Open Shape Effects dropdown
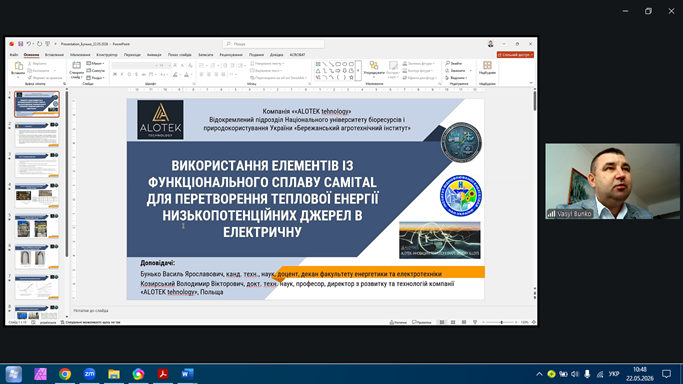The width and height of the screenshot is (683, 384). [x=419, y=77]
